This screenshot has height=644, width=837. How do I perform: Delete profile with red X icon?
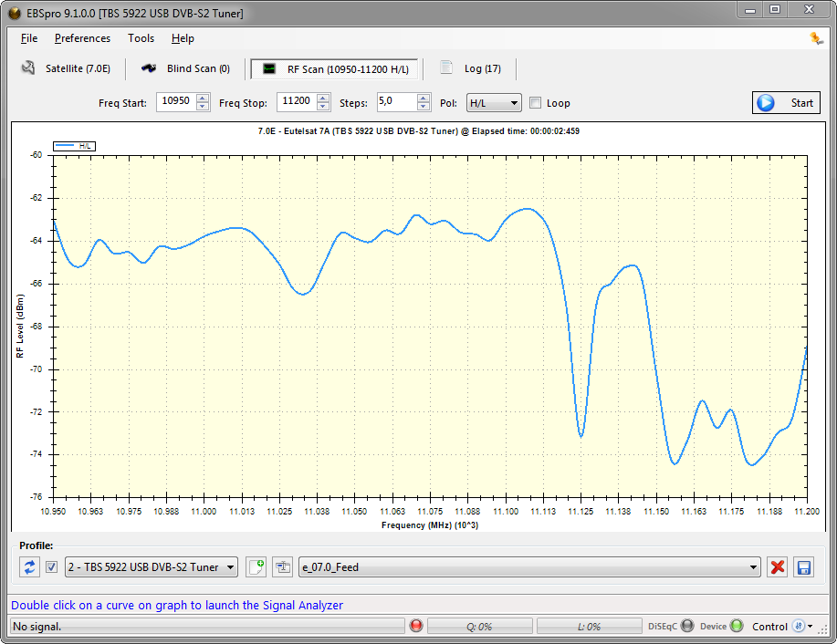778,566
